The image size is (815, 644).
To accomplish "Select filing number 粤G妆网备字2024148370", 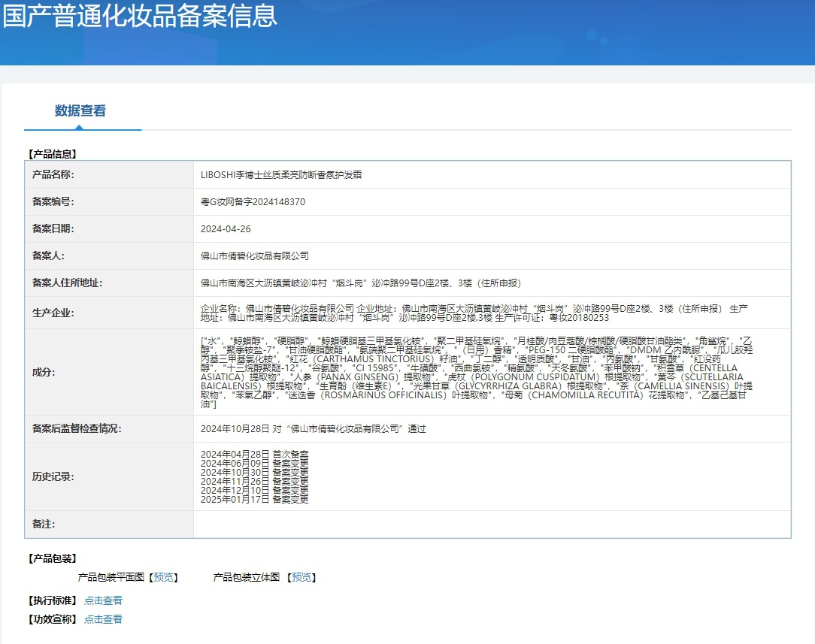I will point(253,202).
